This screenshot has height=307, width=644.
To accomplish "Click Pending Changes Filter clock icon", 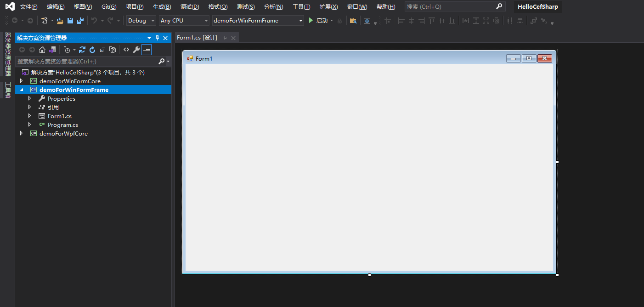I will pos(67,50).
